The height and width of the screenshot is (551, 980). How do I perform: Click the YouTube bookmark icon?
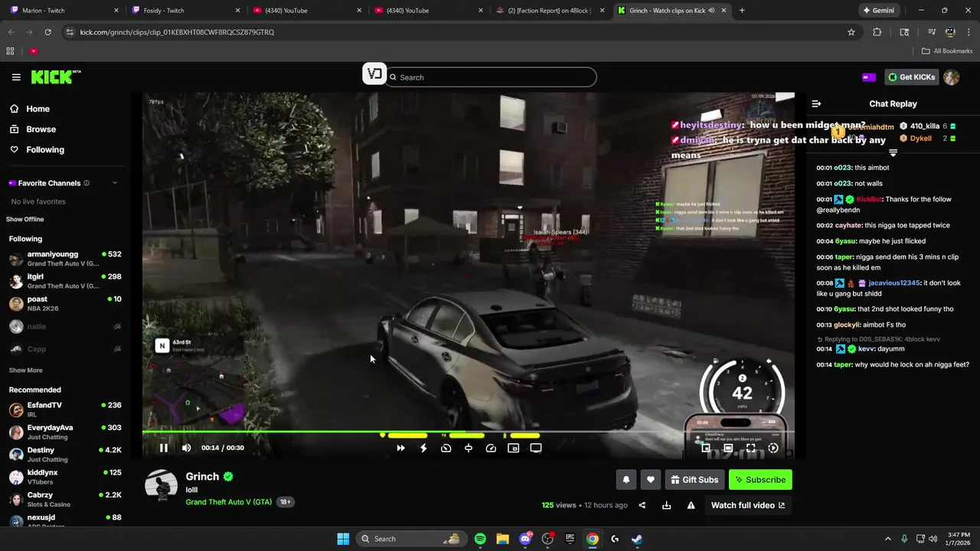click(x=34, y=51)
